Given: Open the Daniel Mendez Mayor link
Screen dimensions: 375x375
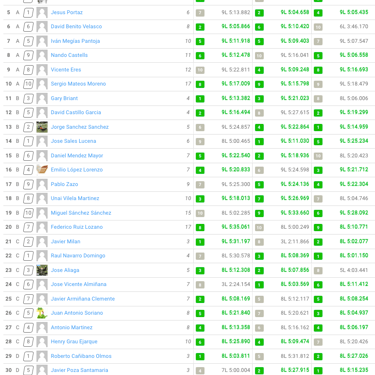Looking at the screenshot, I should (77, 156).
